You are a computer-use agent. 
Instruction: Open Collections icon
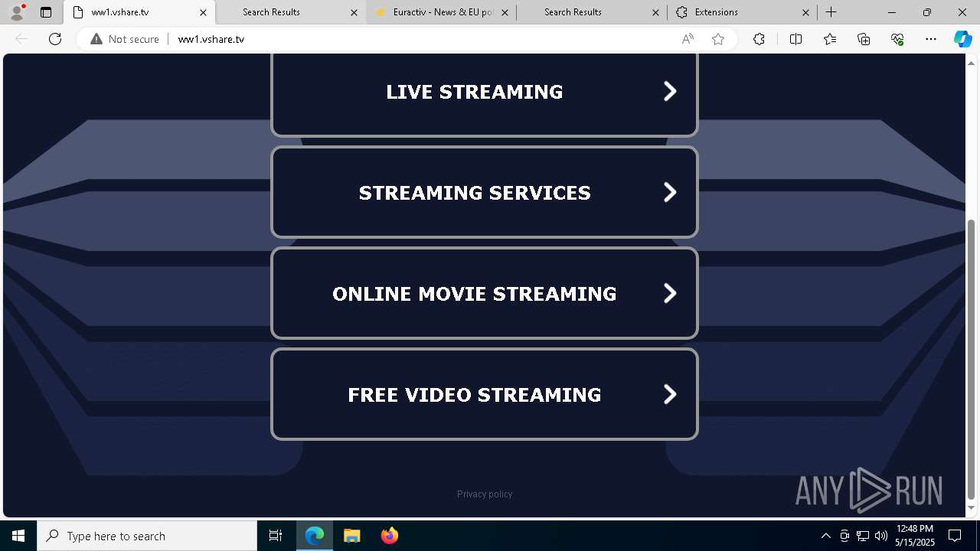(x=864, y=39)
